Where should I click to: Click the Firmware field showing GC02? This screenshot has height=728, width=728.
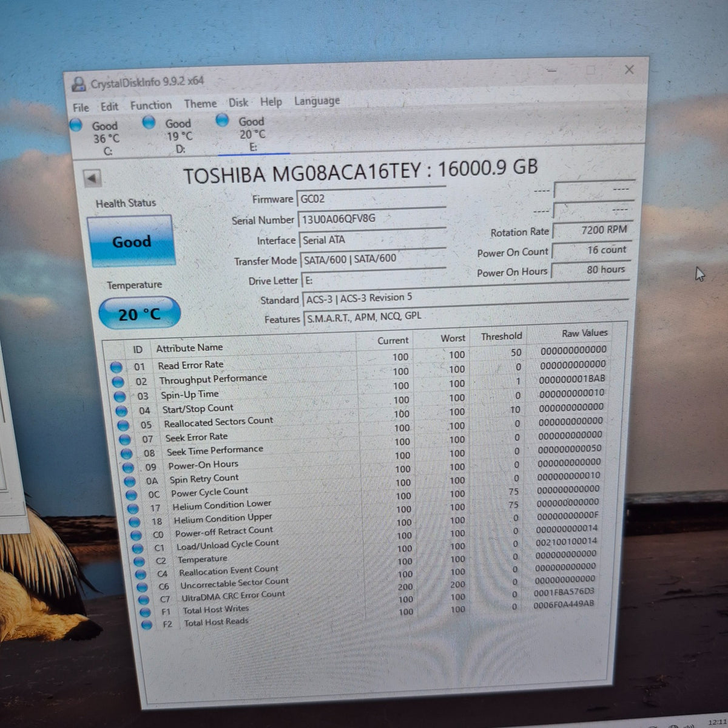pyautogui.click(x=371, y=198)
